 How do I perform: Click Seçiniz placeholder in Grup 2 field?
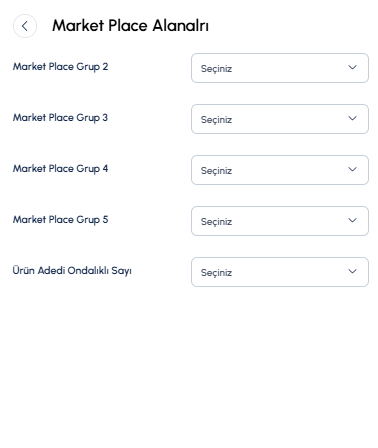pyautogui.click(x=216, y=69)
